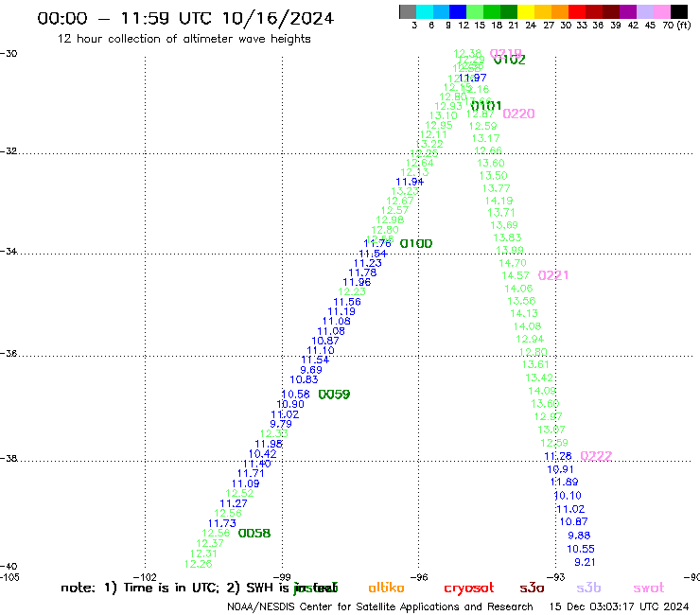Click the green 0102 time marker
Image resolution: width=700 pixels, height=615 pixels.
coord(509,60)
